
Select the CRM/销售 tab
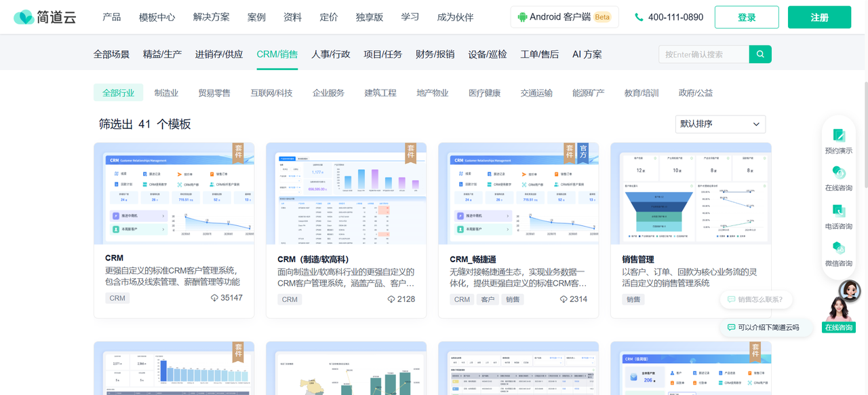(277, 54)
